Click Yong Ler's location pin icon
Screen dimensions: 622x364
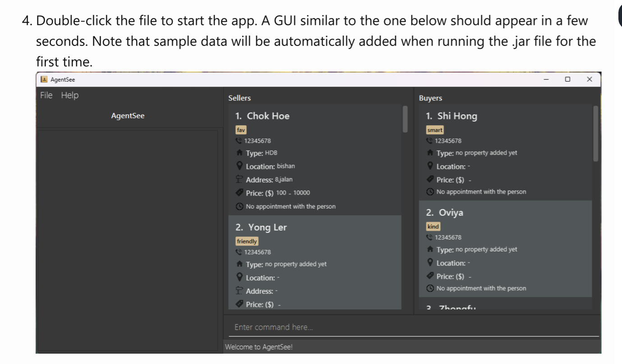240,278
